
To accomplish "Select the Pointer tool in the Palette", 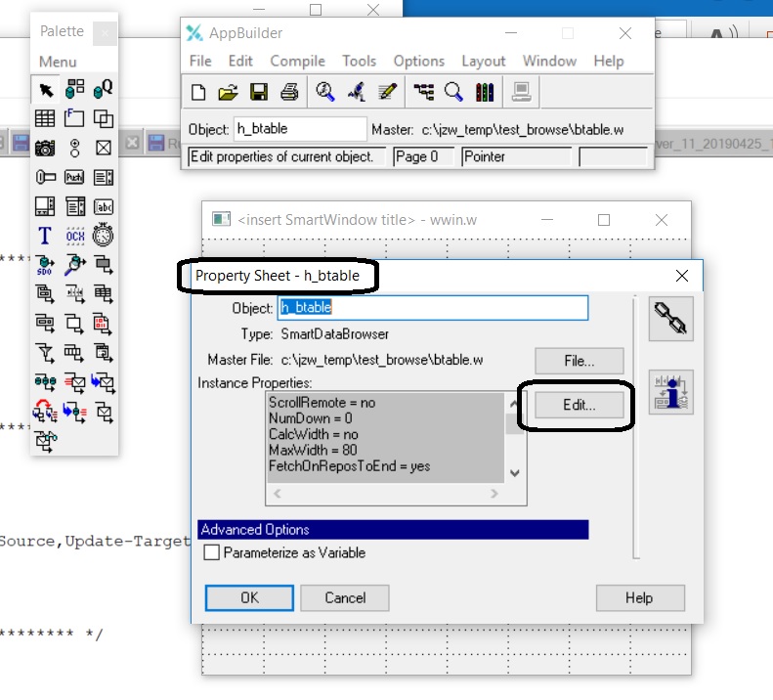I will 45,90.
